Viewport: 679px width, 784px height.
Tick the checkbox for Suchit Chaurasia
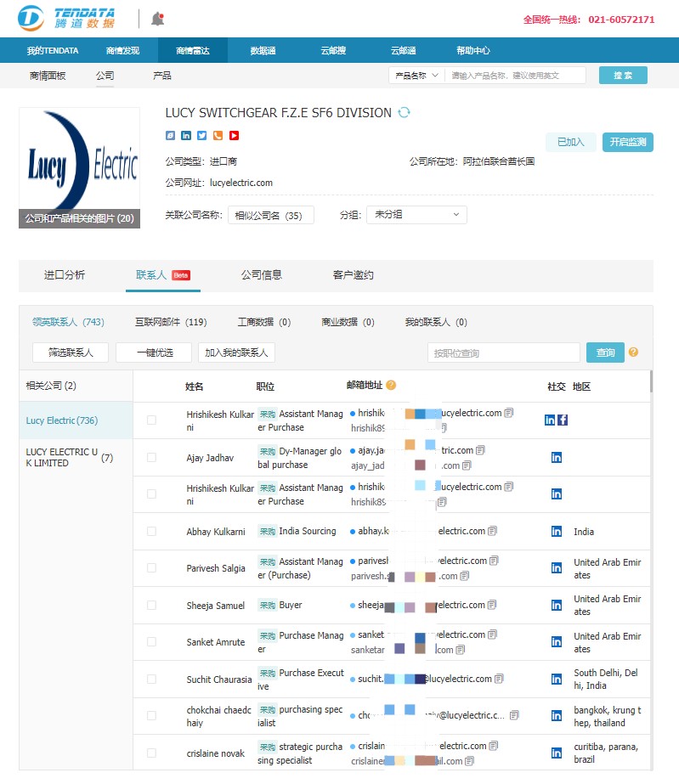[151, 679]
